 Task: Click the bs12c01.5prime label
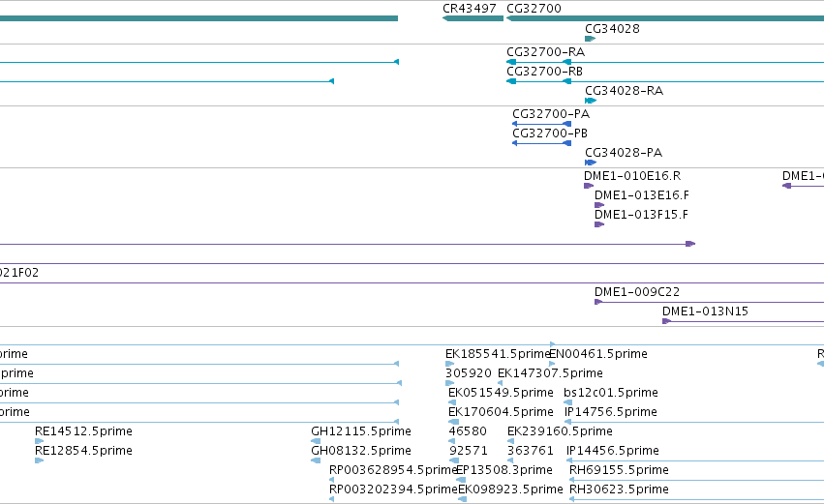pyautogui.click(x=611, y=393)
